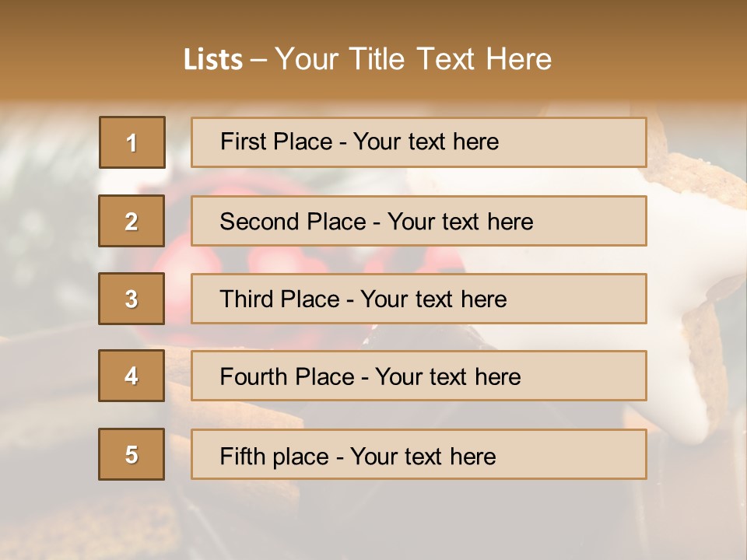Click the word Fourth in list
The height and width of the screenshot is (560, 747).
coord(251,376)
